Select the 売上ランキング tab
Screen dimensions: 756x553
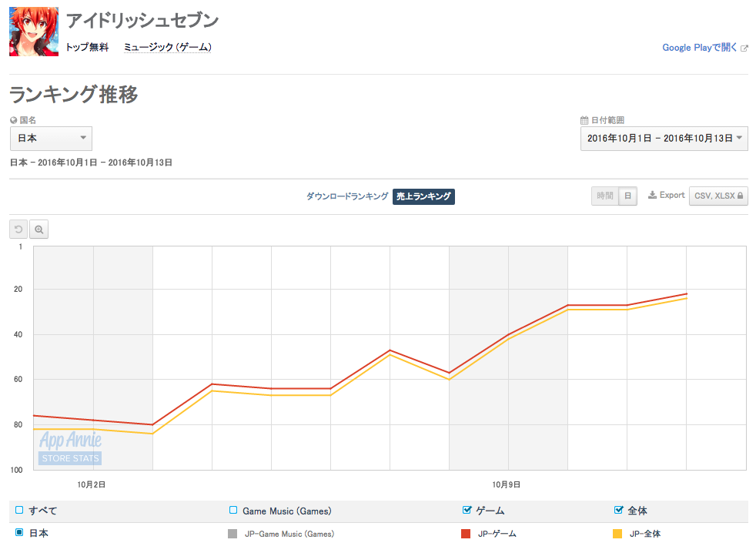(423, 196)
